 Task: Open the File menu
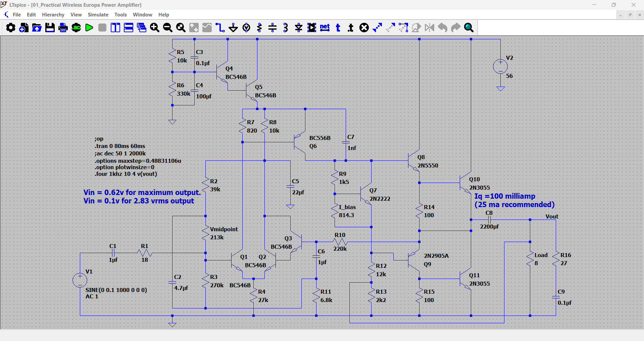click(17, 15)
